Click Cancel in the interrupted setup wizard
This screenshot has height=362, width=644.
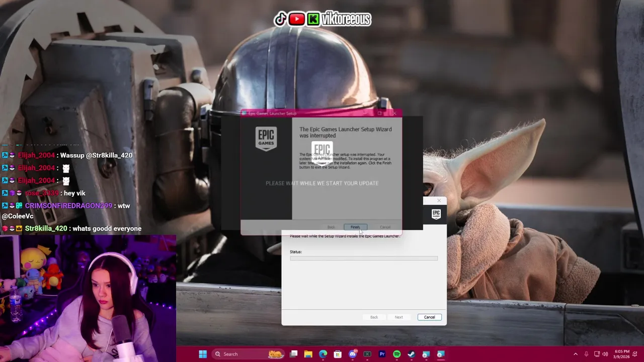point(385,227)
